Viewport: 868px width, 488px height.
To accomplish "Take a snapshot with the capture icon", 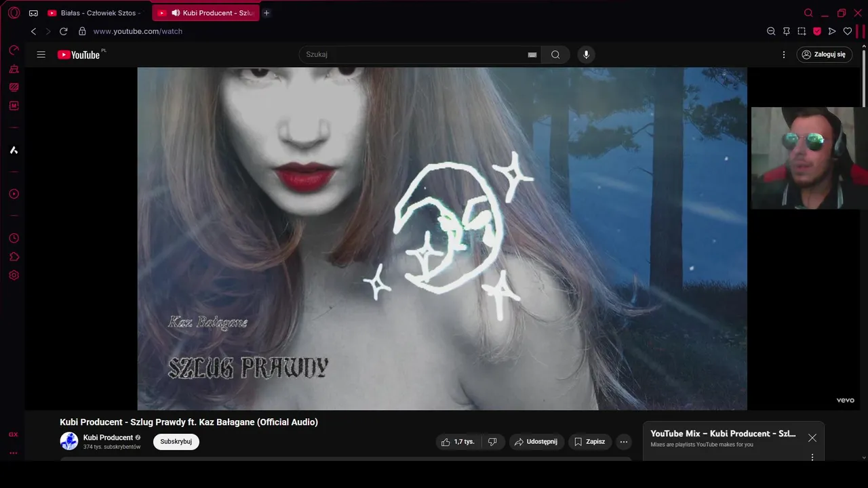I will (802, 31).
